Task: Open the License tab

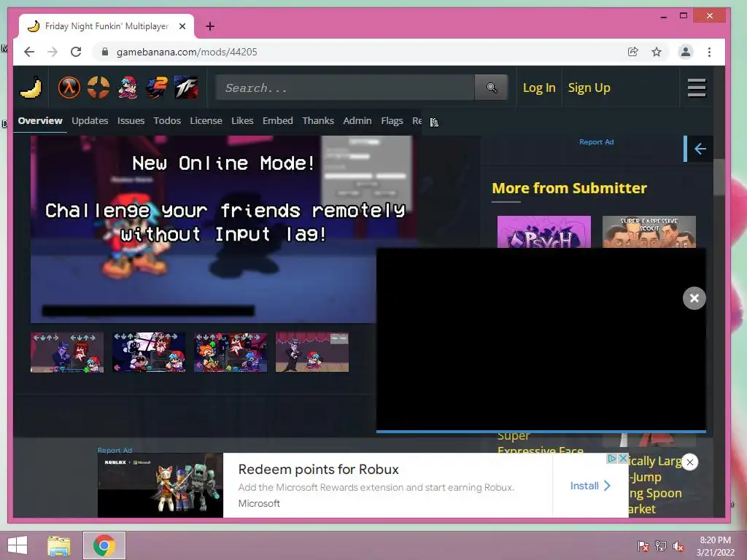Action: click(x=206, y=121)
